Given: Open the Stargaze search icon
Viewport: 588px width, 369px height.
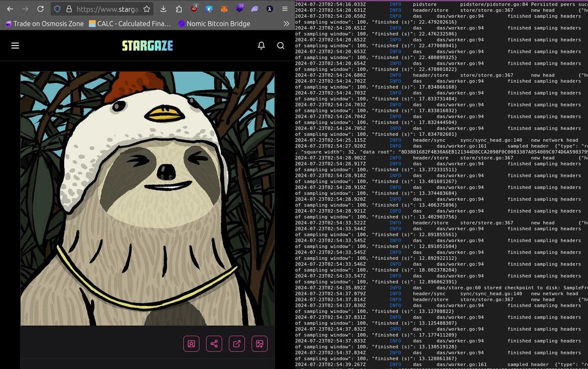Looking at the screenshot, I should pyautogui.click(x=280, y=46).
